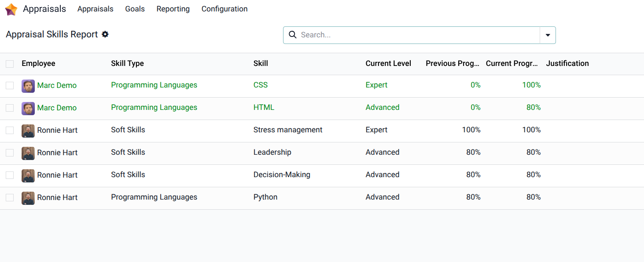This screenshot has width=644, height=262.
Task: Click Ronnie Hart's avatar on the Python row
Action: pyautogui.click(x=28, y=198)
